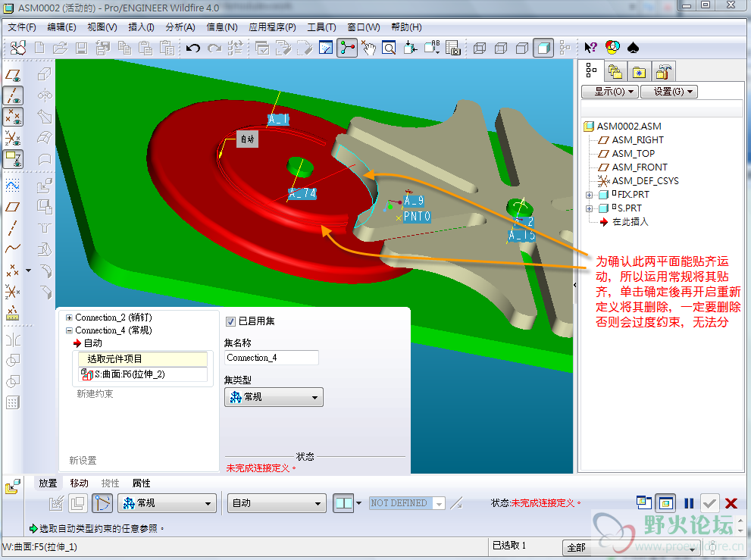Click the color appearance wheel icon
The image size is (751, 560).
(x=612, y=47)
